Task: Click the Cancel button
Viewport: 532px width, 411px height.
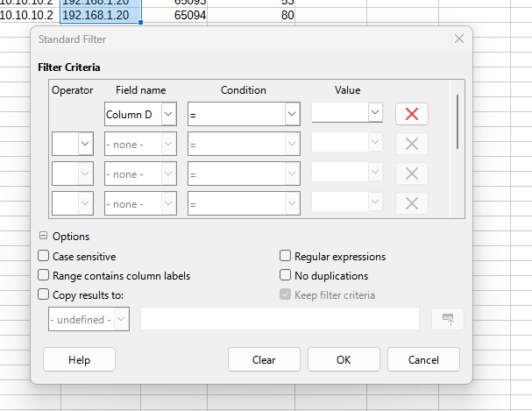Action: 423,359
